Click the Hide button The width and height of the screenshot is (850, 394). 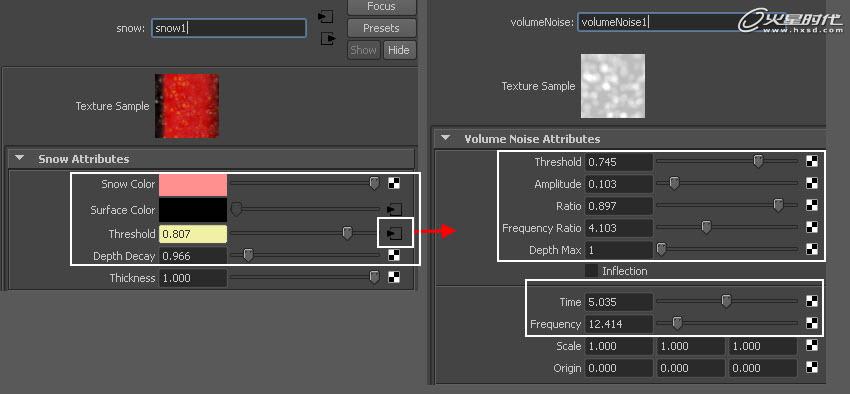pos(399,50)
